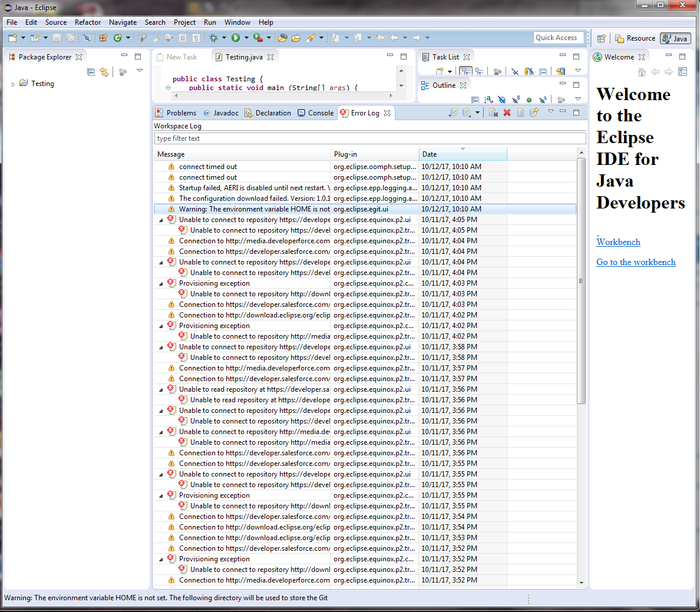Click the Export Log icon
Image resolution: width=700 pixels, height=612 pixels.
click(x=453, y=113)
